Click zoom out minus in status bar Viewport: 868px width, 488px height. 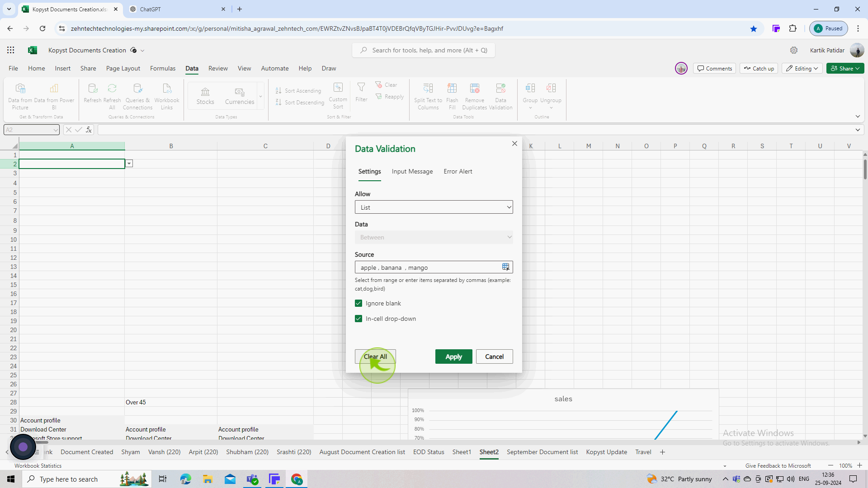click(830, 465)
